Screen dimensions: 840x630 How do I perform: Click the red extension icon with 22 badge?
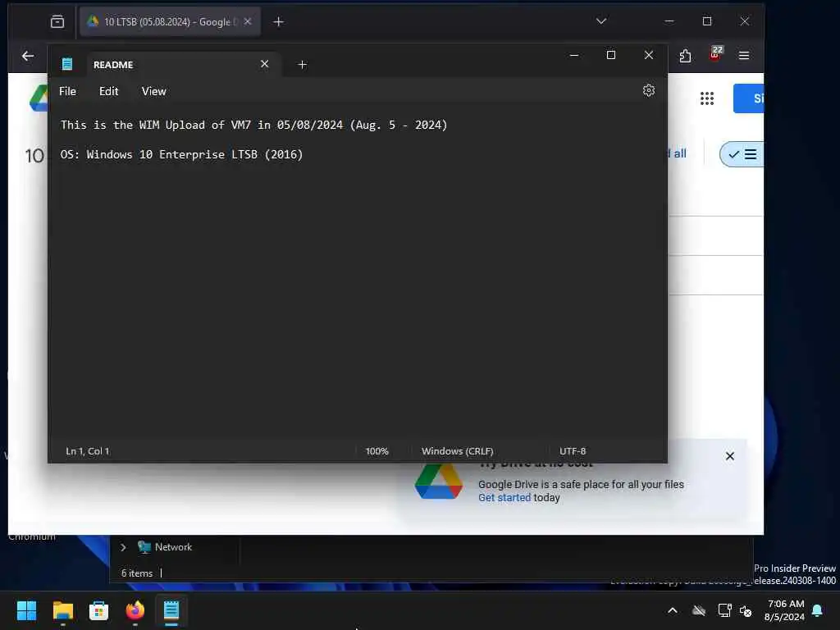click(715, 54)
